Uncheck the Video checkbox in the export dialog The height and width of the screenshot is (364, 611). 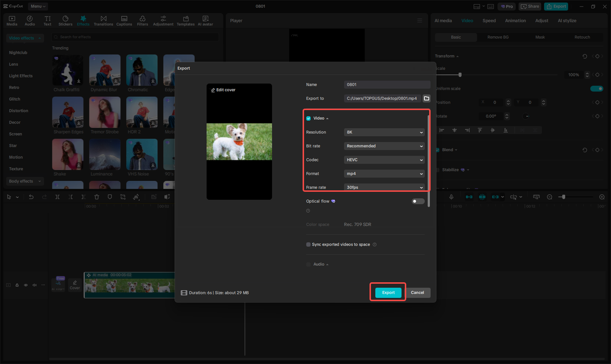[x=308, y=118]
